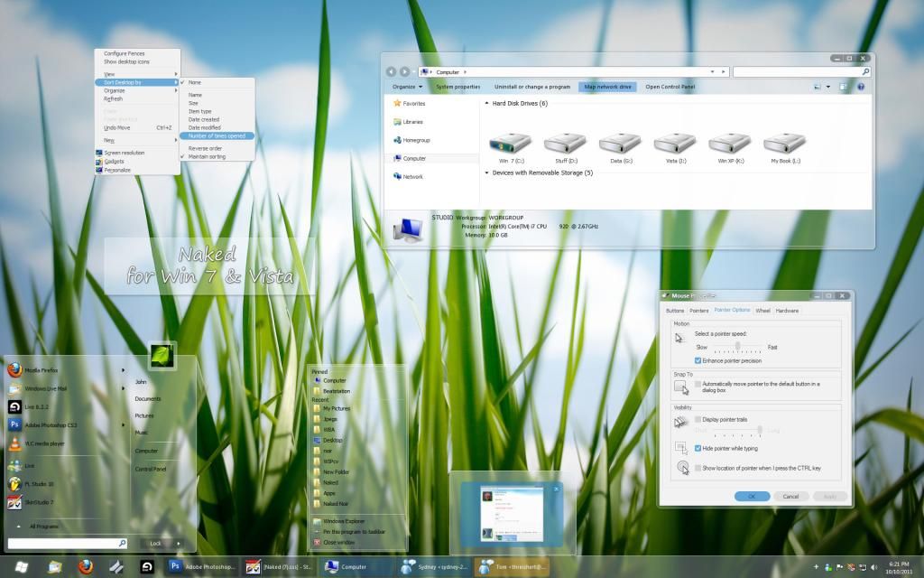Toggle Hide pointer while typing checkbox
This screenshot has height=578, width=924.
(698, 448)
